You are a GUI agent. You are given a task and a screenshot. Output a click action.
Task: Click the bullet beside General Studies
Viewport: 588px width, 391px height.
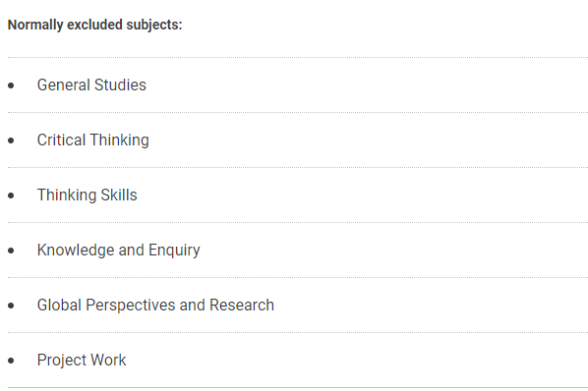[11, 85]
